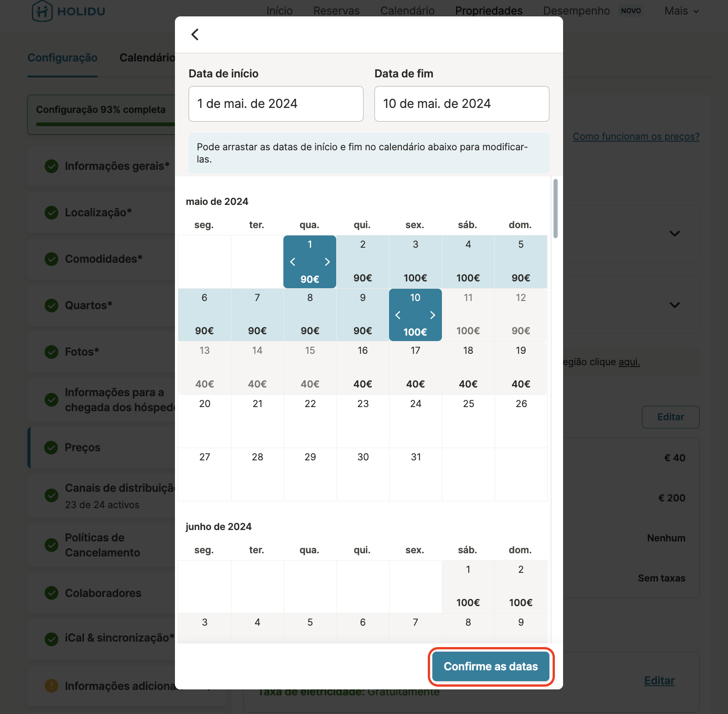Open the Propriedades menu item
Image resolution: width=728 pixels, height=714 pixels.
coord(488,11)
